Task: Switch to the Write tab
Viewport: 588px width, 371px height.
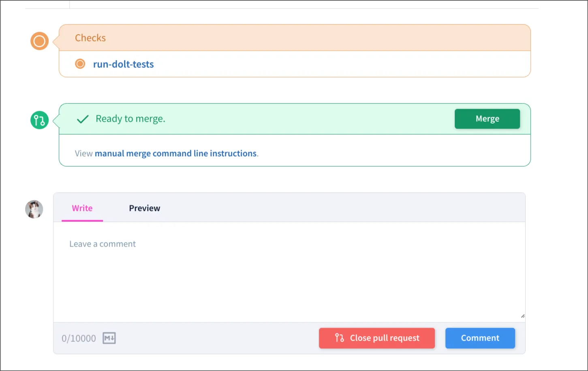Action: [x=82, y=208]
